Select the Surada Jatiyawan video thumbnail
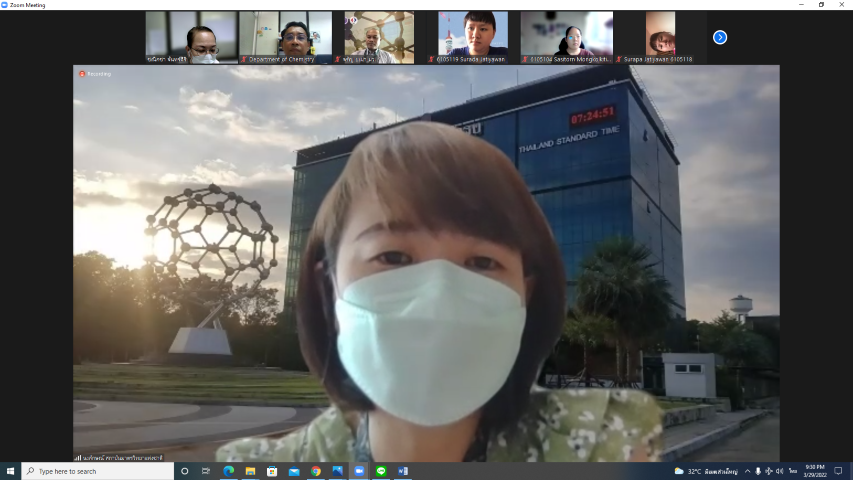853x480 pixels. click(x=472, y=37)
